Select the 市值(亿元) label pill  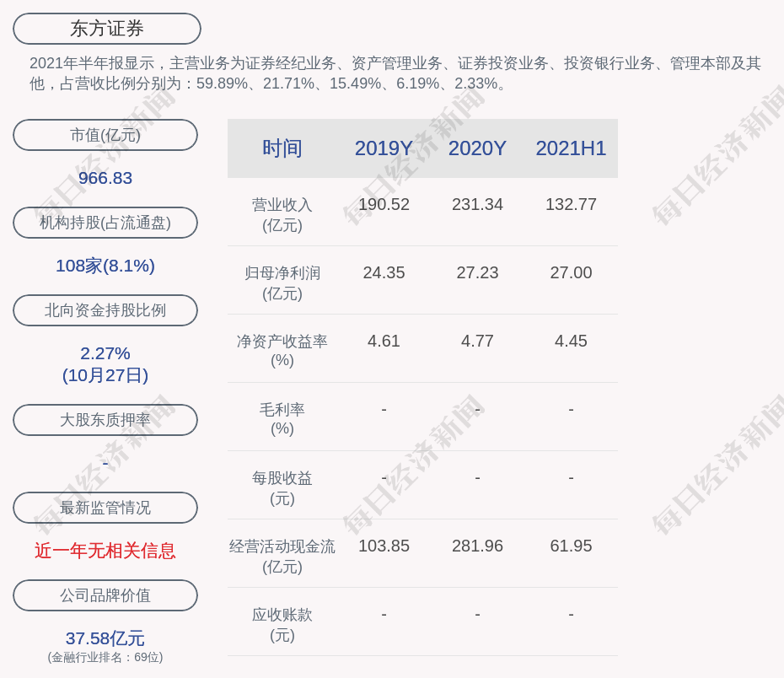pos(105,135)
